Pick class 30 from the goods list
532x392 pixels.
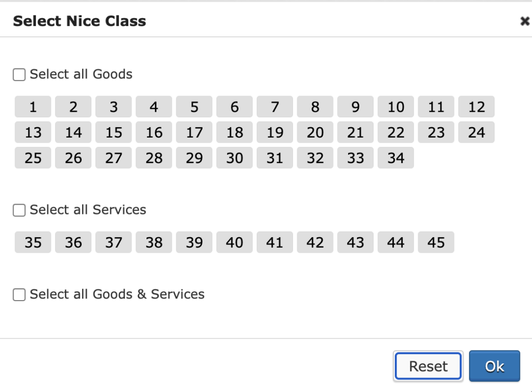pyautogui.click(x=234, y=158)
